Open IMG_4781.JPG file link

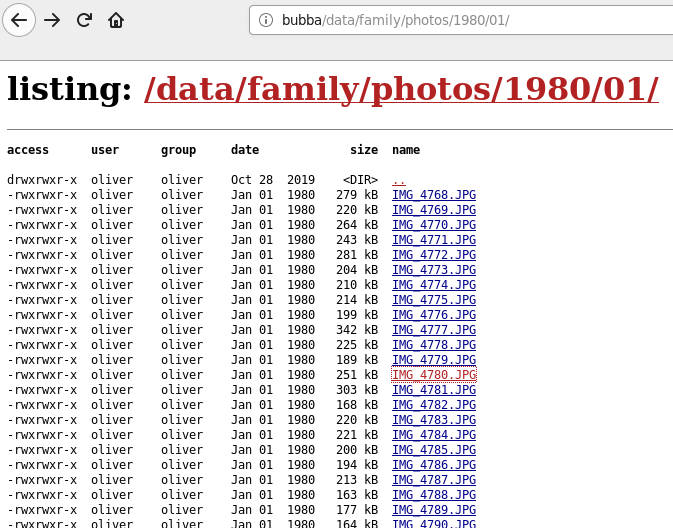click(x=433, y=390)
